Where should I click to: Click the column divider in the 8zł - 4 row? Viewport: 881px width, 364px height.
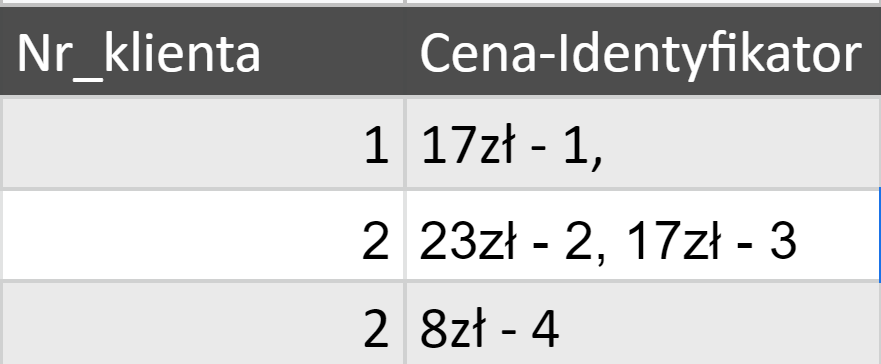tap(405, 324)
